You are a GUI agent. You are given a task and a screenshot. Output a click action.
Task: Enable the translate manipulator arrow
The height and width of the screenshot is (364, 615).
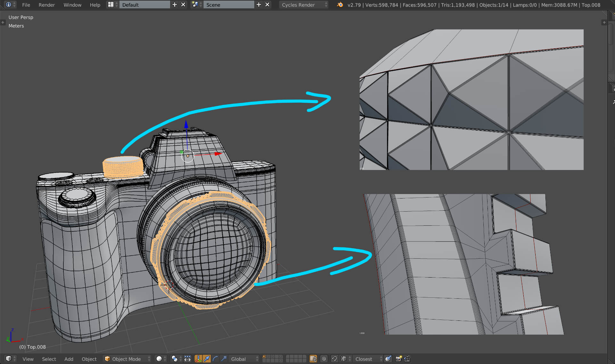point(207,359)
